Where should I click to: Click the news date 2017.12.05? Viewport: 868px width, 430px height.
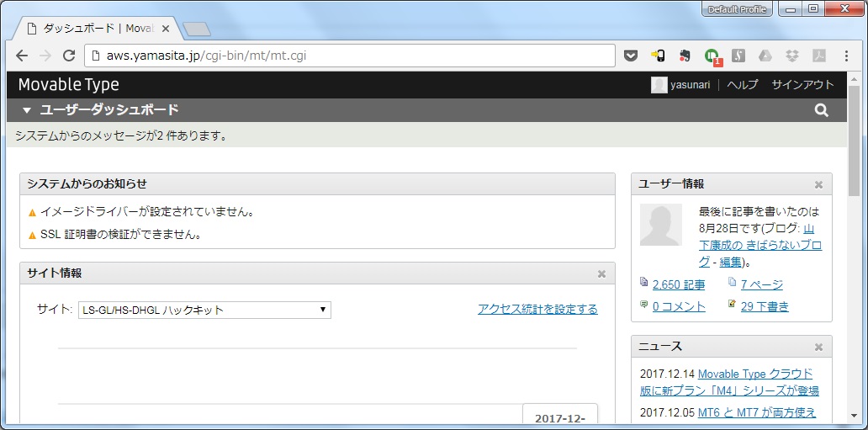tap(667, 413)
